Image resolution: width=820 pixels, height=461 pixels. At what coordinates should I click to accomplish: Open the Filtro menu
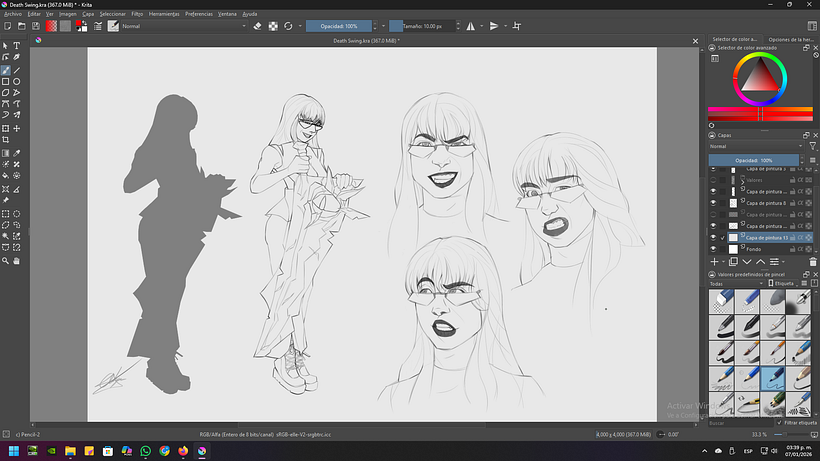coord(138,14)
